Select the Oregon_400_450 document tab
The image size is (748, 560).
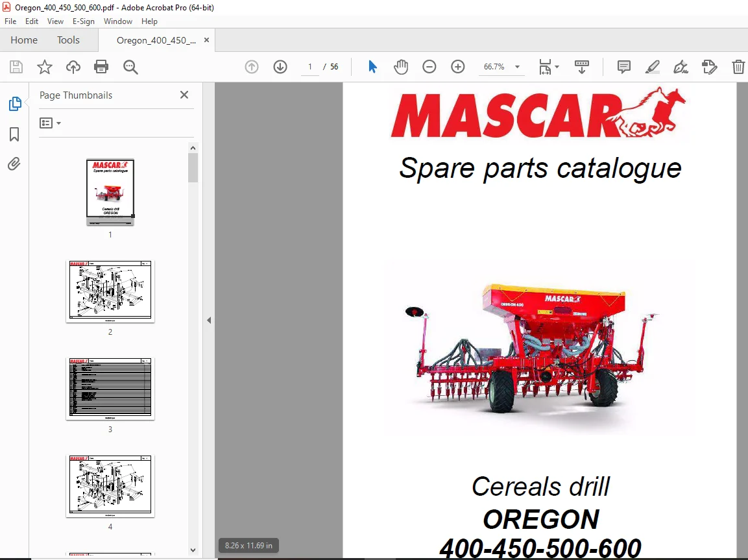(x=156, y=40)
